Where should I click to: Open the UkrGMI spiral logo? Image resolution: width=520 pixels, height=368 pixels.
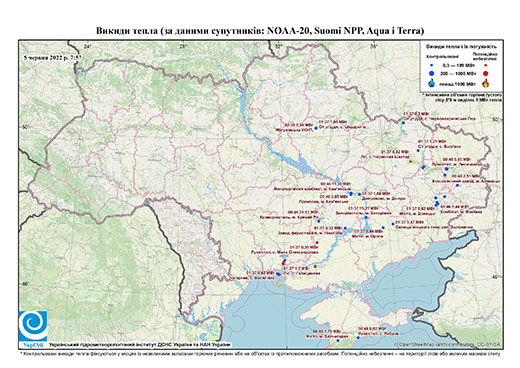pyautogui.click(x=33, y=325)
